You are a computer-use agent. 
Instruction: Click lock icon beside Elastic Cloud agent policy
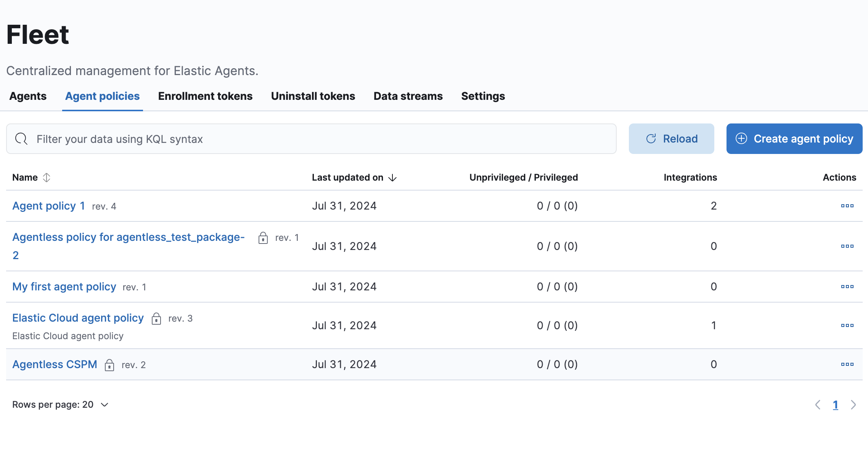tap(156, 318)
